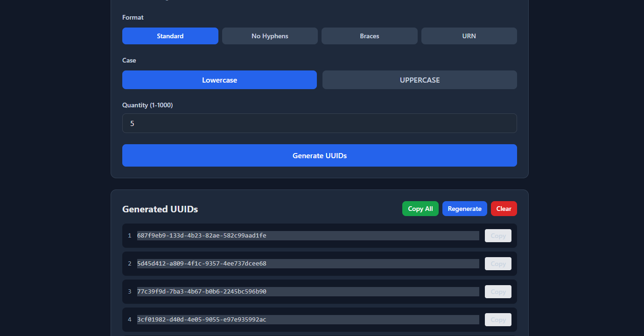Copy UUID starting with 3cf01982
This screenshot has height=336, width=644.
point(498,320)
